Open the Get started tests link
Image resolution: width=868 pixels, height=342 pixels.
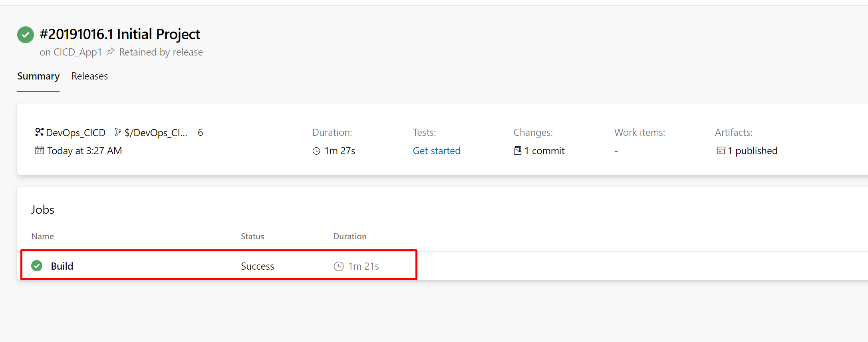coord(437,151)
